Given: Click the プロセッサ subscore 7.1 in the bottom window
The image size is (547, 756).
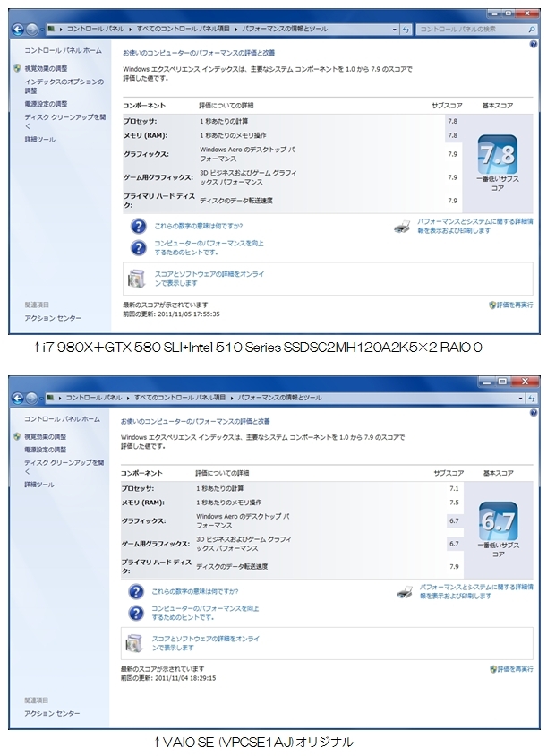Looking at the screenshot, I should (x=454, y=488).
